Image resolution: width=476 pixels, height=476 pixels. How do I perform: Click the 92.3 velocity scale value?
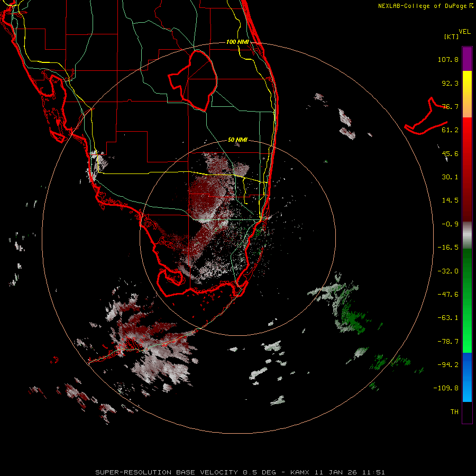click(x=450, y=83)
